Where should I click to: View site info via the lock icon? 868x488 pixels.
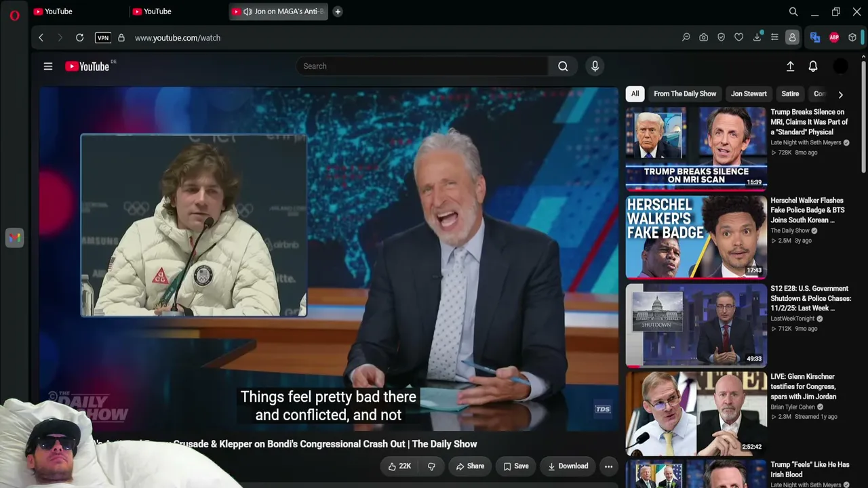click(121, 38)
